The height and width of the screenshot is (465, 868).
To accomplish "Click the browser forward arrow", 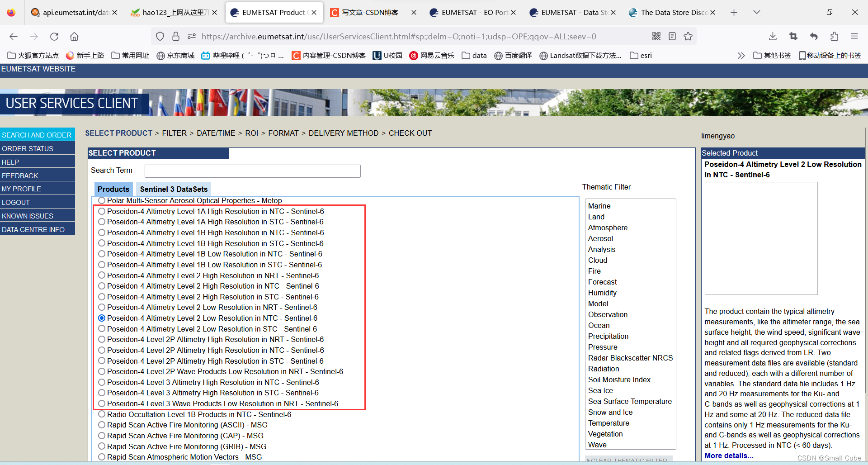I will (34, 36).
